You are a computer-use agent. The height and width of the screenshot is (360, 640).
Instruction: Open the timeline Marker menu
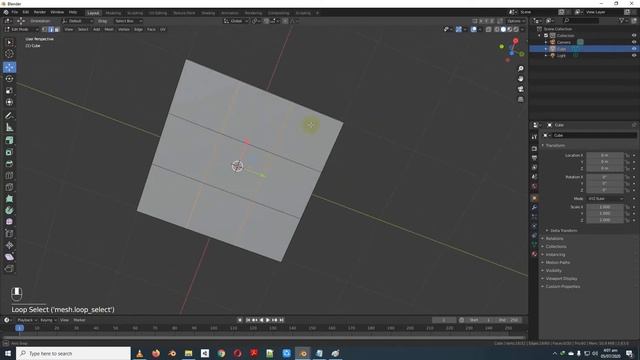[x=79, y=320]
